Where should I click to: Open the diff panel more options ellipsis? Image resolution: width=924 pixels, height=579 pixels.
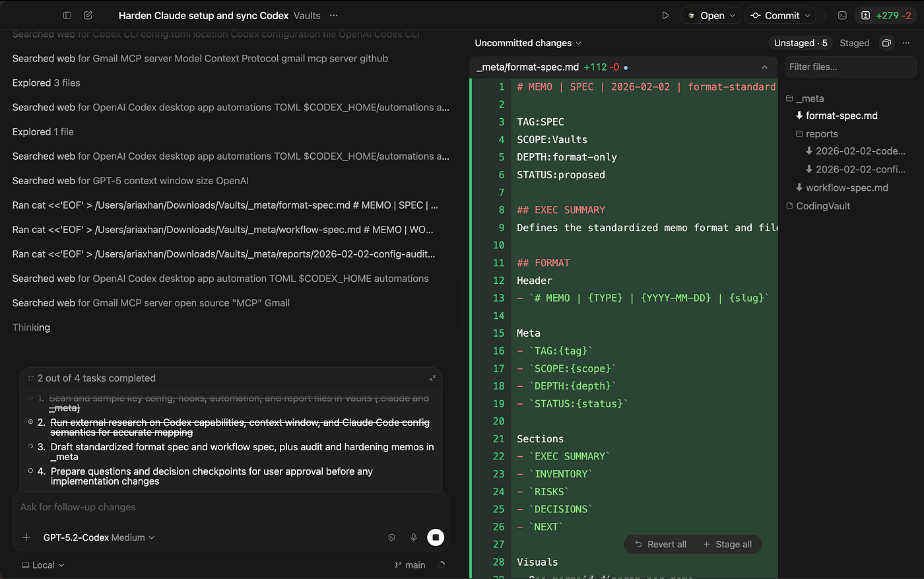tap(906, 43)
